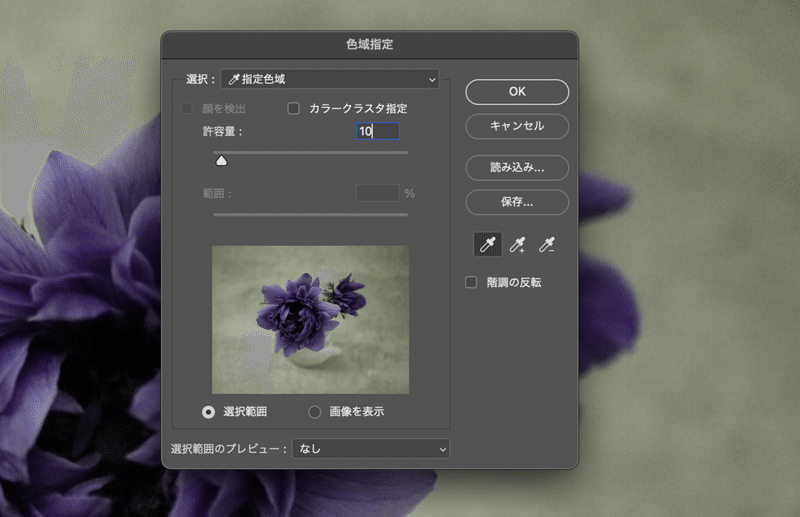Click the 読み込み... button

coord(517,167)
